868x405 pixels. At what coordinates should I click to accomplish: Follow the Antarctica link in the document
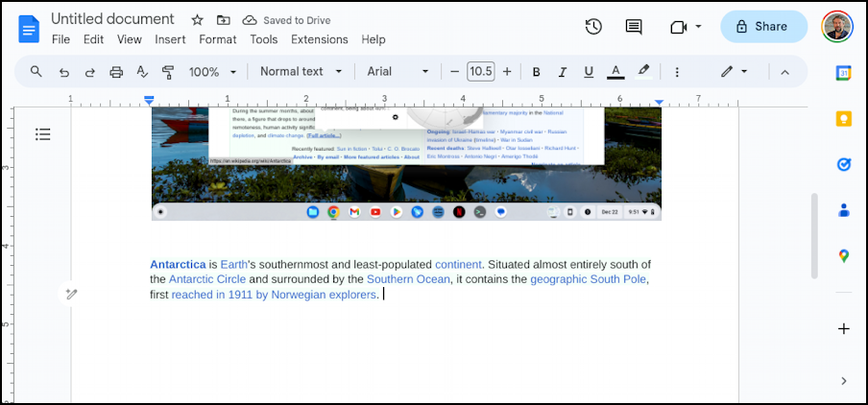coord(178,265)
